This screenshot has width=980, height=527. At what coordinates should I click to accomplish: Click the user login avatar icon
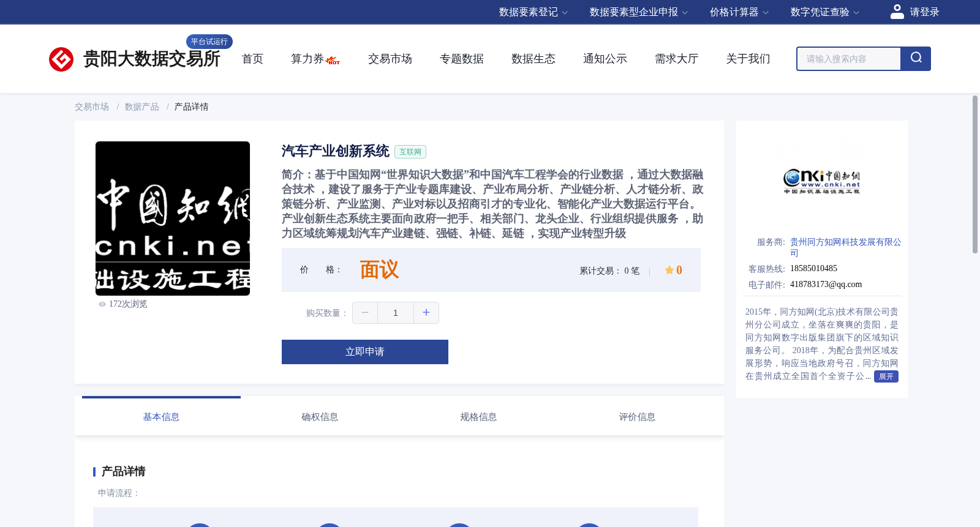point(897,12)
